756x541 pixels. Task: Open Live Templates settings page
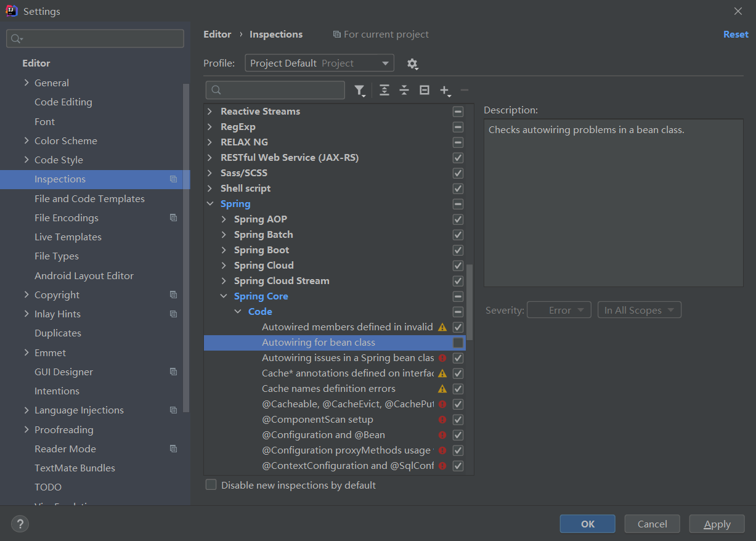coord(68,237)
